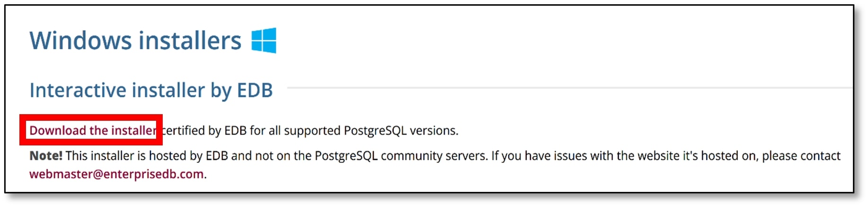Click the word "Windows" in the main heading
The width and height of the screenshot is (868, 207).
coord(80,40)
